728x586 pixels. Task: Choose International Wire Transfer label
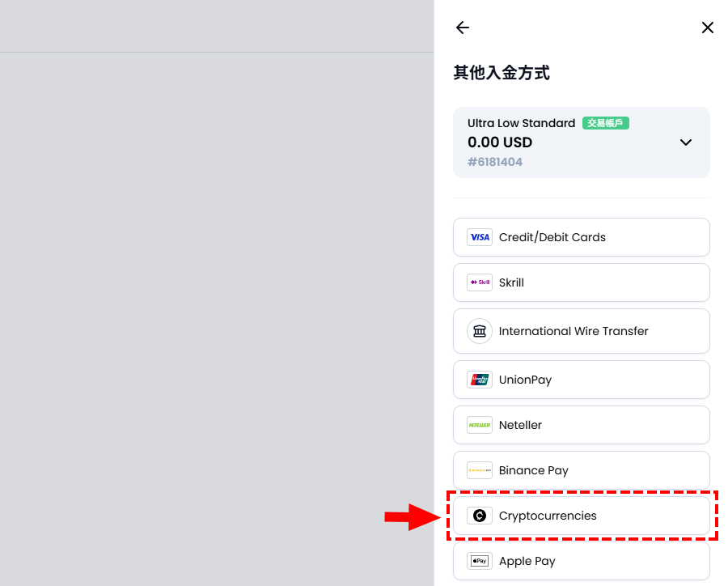tap(574, 331)
